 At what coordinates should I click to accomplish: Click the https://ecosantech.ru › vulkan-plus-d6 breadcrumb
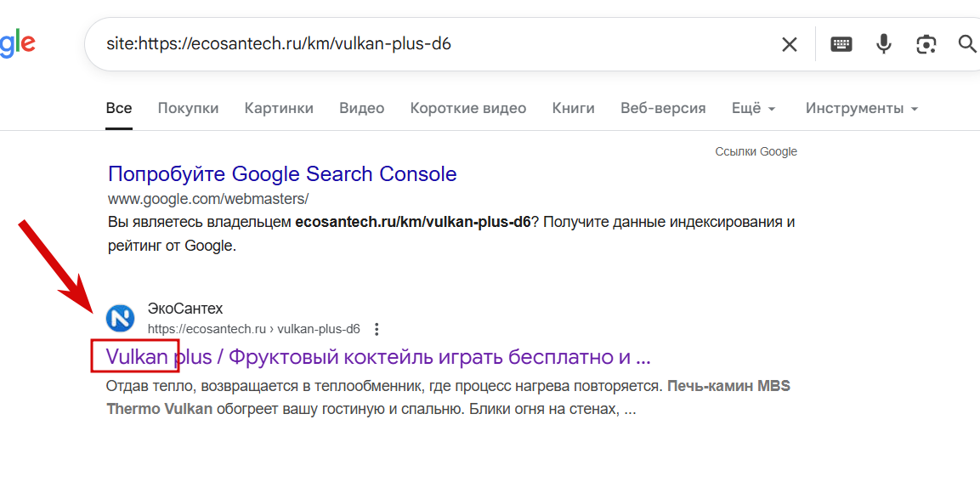[254, 329]
